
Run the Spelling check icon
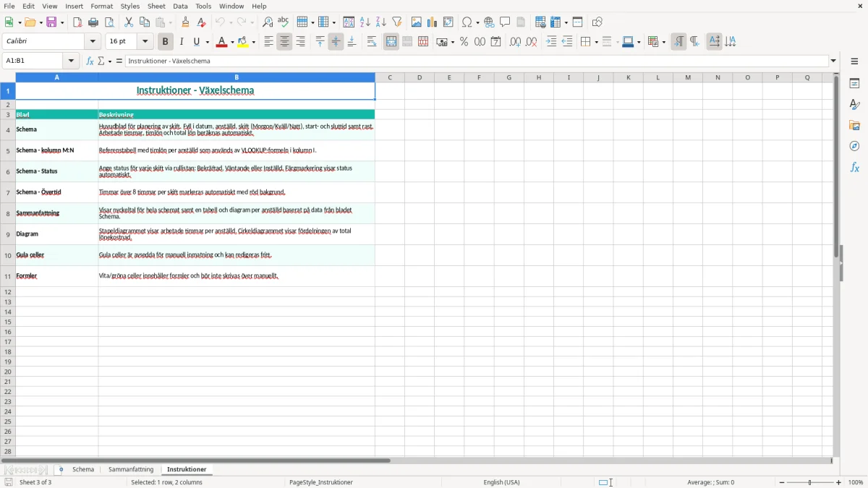coord(284,22)
